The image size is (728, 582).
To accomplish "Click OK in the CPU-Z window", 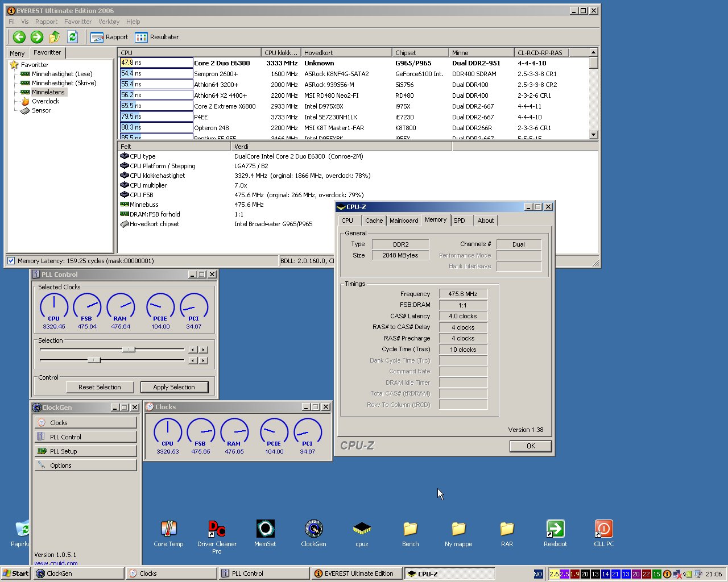I will tap(531, 446).
